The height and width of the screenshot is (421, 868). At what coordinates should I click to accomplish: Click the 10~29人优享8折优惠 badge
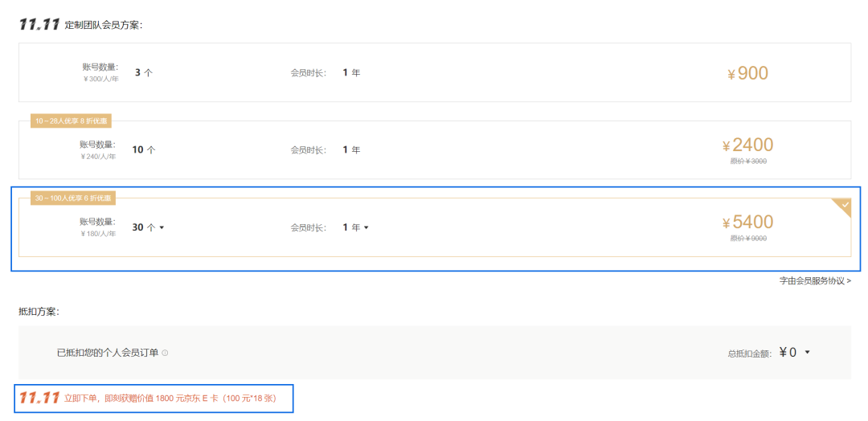point(72,121)
